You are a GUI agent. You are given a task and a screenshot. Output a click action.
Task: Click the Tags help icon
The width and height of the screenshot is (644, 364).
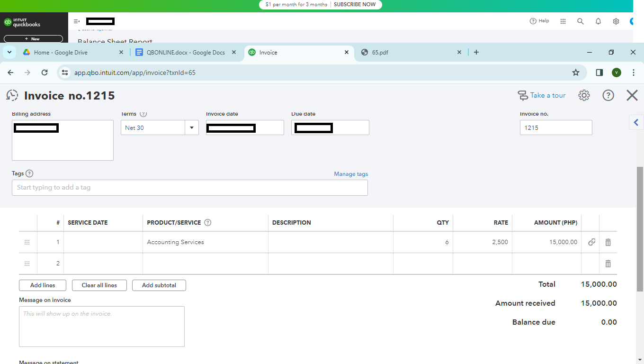pos(29,173)
